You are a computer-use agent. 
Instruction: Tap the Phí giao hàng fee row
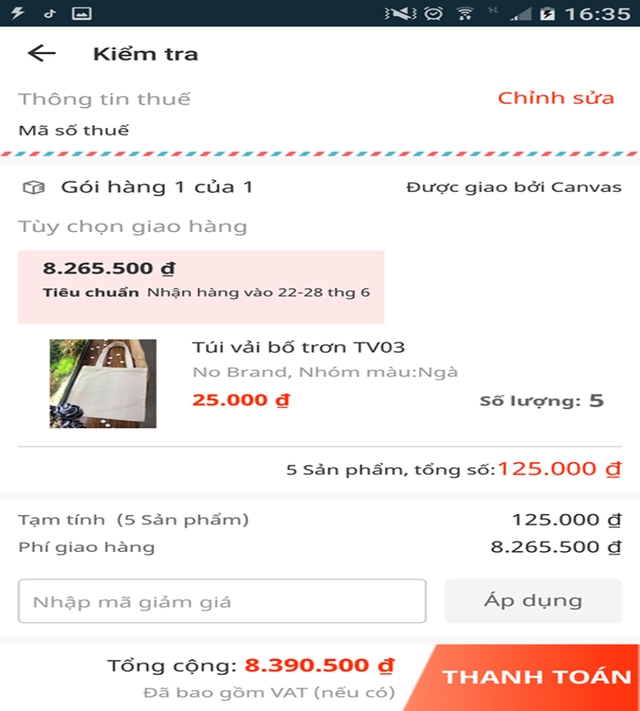click(x=320, y=547)
